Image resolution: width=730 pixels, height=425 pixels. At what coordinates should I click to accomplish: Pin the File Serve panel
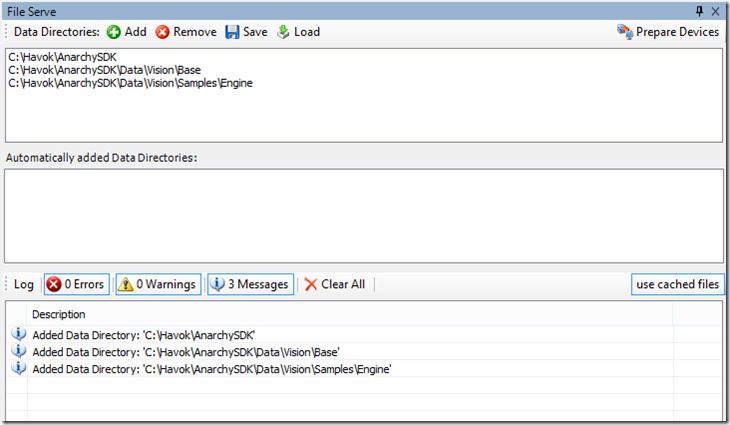coord(700,10)
